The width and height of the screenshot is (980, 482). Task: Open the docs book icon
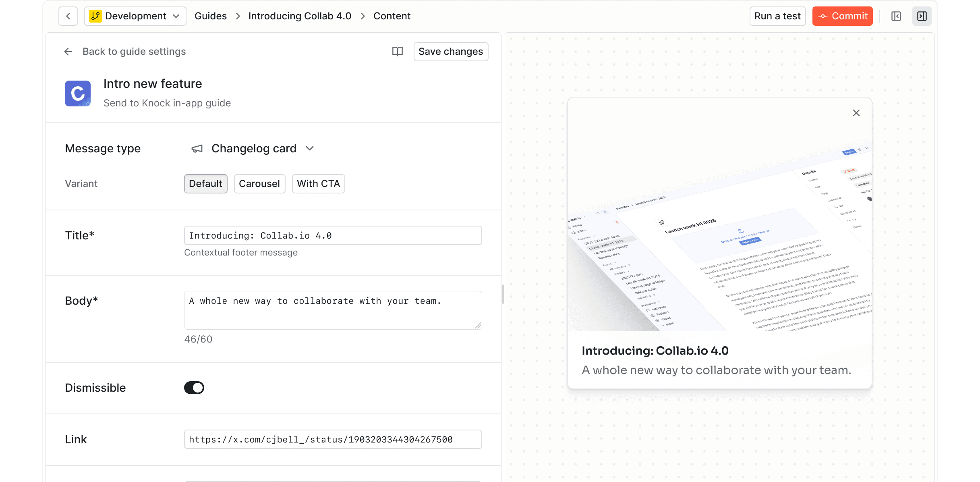[398, 52]
